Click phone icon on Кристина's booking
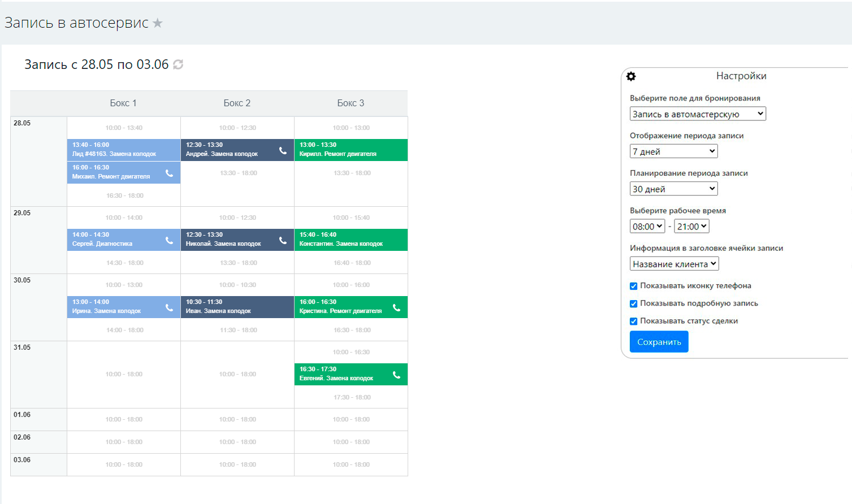The height and width of the screenshot is (504, 852). tap(396, 307)
